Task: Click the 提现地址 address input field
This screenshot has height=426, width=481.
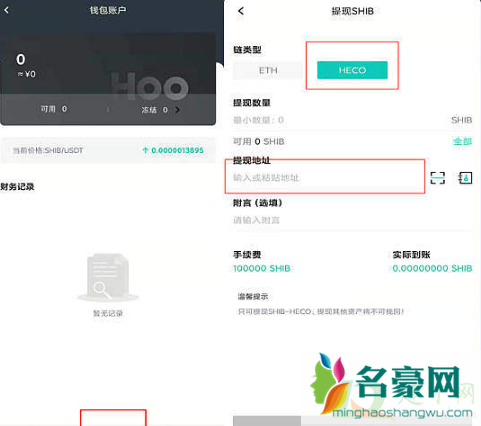Action: tap(325, 178)
